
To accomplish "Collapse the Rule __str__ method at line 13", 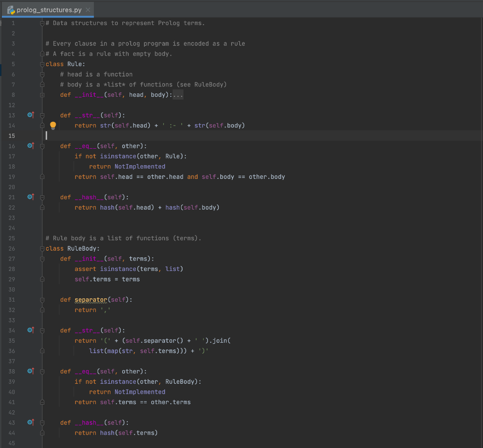I will click(42, 116).
